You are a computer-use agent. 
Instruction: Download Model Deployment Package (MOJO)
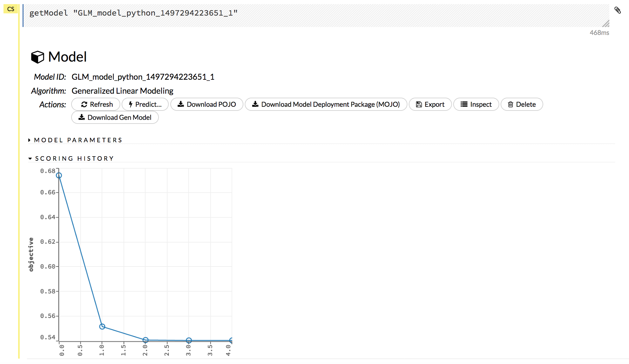(x=326, y=104)
